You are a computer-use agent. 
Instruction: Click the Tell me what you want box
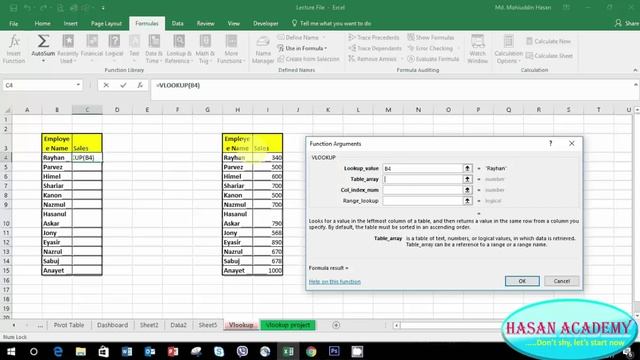pos(331,24)
